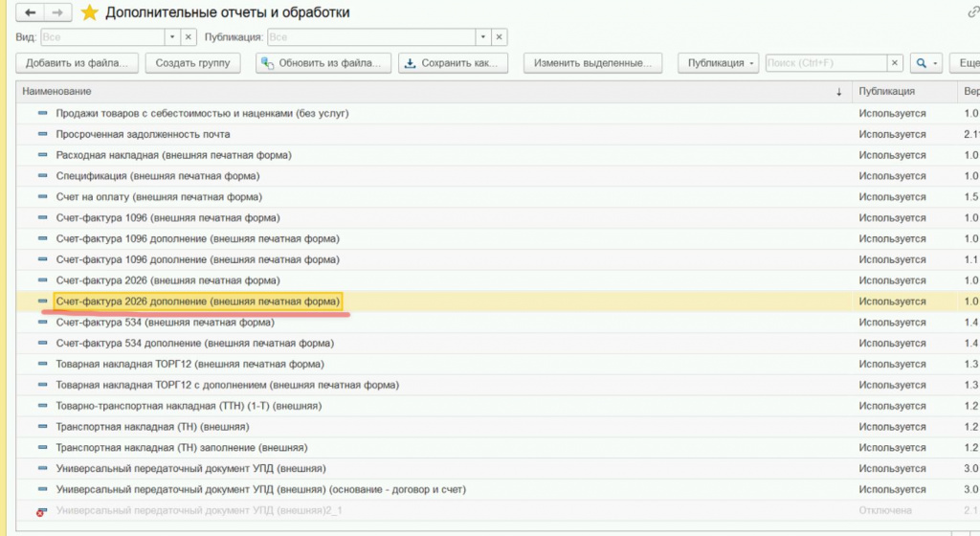Image resolution: width=980 pixels, height=536 pixels.
Task: Open the Вид filter dropdown
Action: coord(173,37)
